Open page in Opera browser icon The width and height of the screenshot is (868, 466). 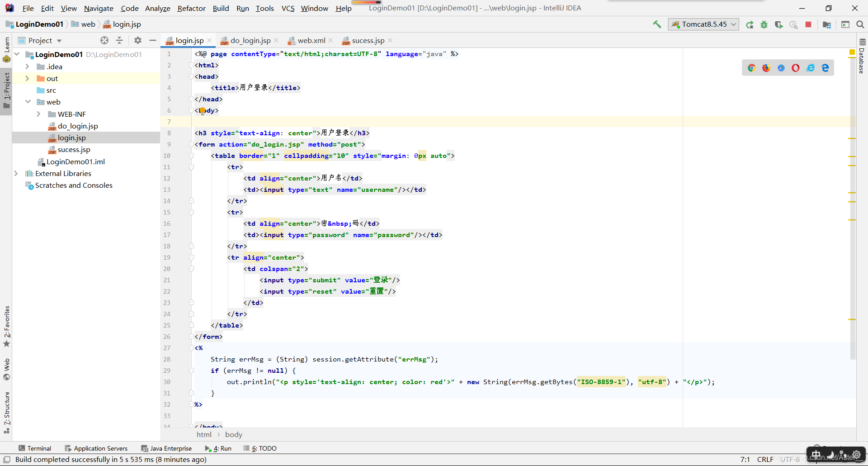coord(796,68)
